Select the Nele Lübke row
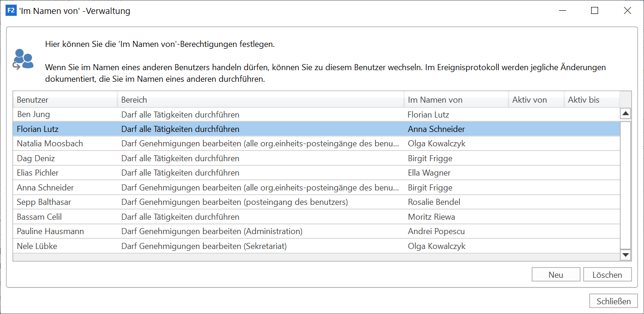Image resolution: width=644 pixels, height=314 pixels. tap(37, 246)
